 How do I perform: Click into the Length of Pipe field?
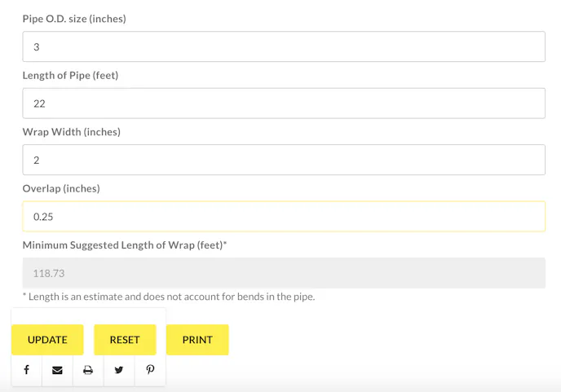tap(283, 104)
